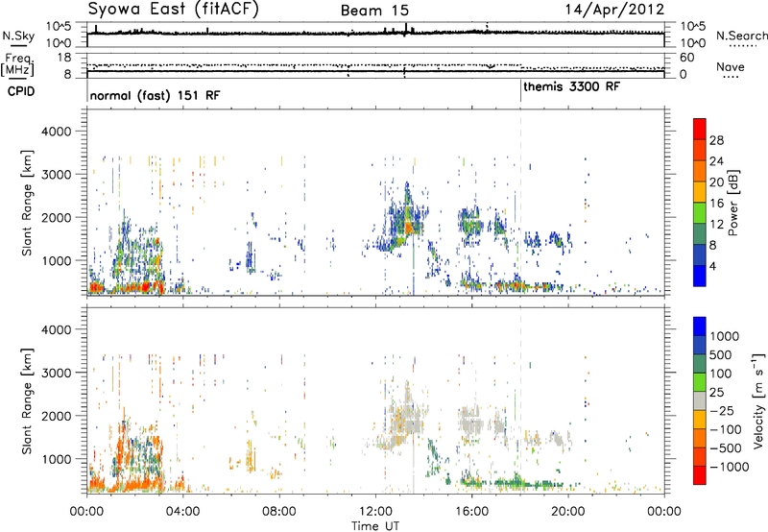Screen dimensions: 768x532
Task: Click the '-100' Velocity colorbar label
Action: coord(725,429)
